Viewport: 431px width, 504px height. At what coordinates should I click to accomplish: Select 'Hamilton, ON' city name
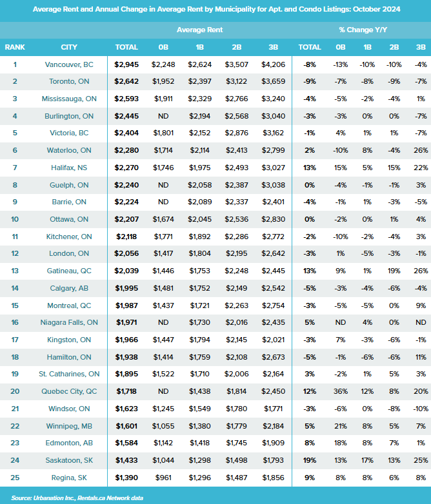69,357
